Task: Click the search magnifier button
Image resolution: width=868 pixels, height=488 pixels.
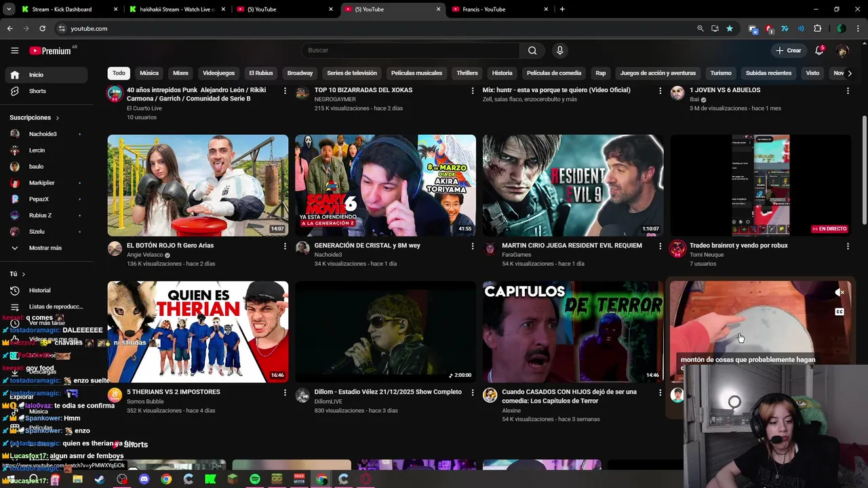Action: tap(532, 50)
